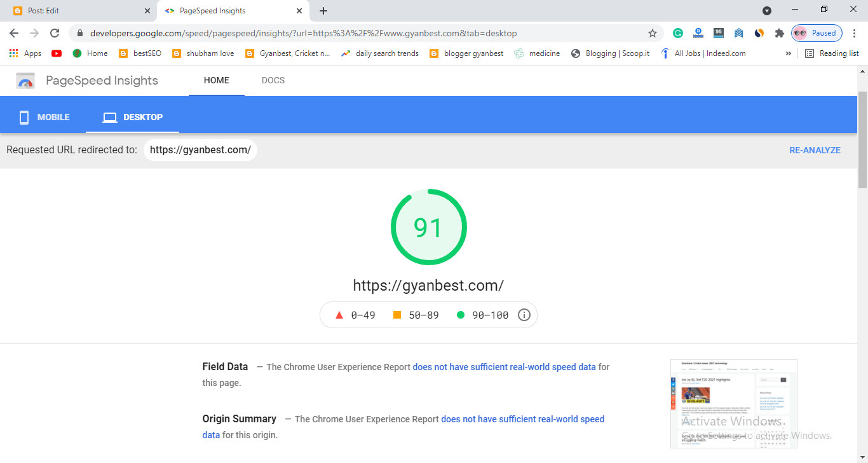
Task: Open Field Data insufficient speed data link
Action: click(505, 367)
